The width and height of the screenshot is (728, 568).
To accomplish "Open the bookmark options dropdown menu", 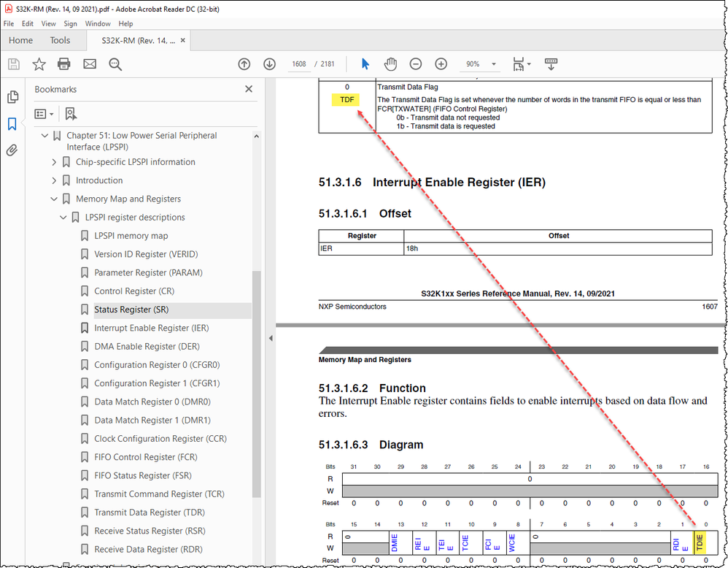I will click(x=45, y=113).
